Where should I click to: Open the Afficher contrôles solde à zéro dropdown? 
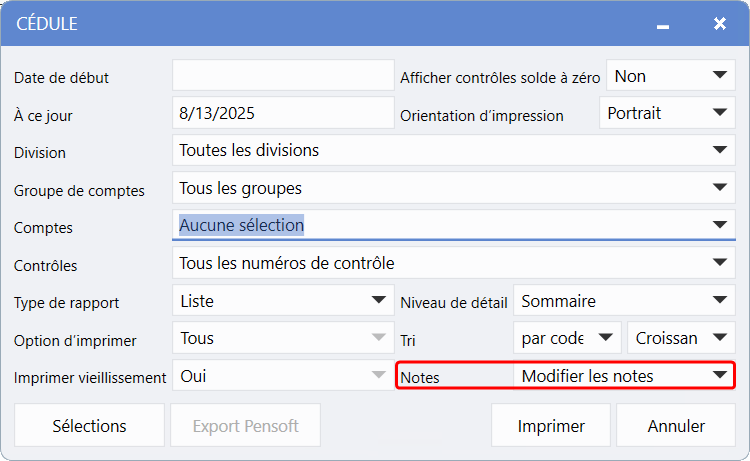(x=719, y=76)
